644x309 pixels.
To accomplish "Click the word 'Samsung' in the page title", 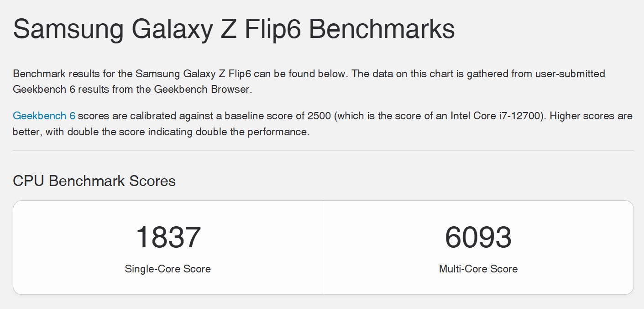I will coord(68,29).
